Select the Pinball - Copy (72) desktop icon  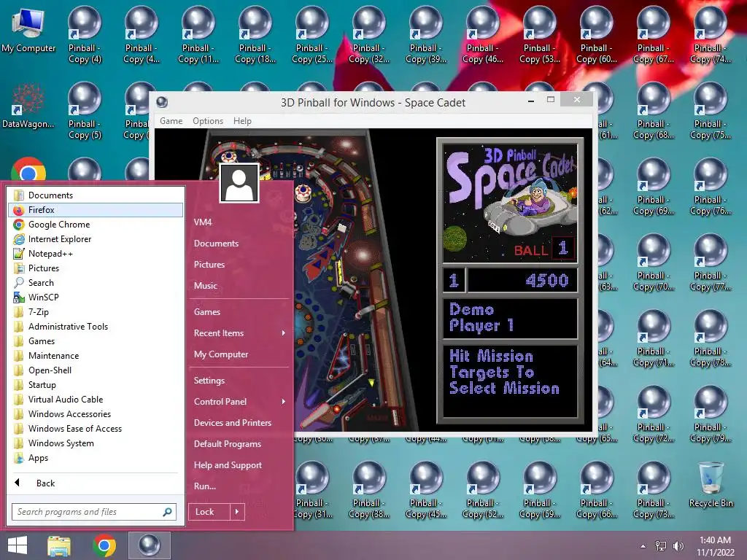point(653,414)
